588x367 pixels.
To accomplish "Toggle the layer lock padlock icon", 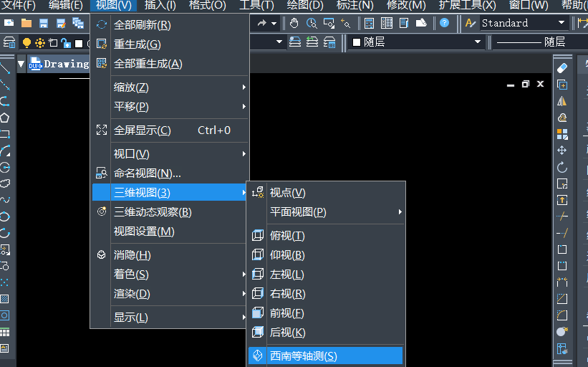I will coord(66,43).
